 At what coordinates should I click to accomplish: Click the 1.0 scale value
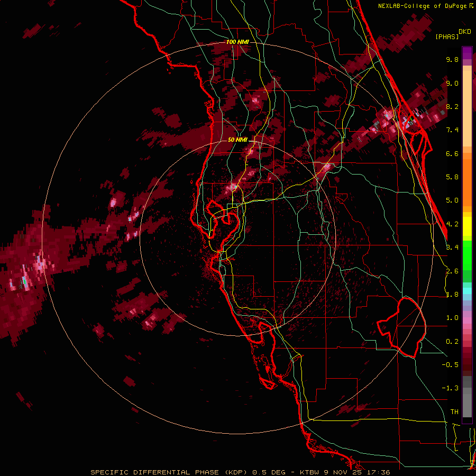point(452,318)
